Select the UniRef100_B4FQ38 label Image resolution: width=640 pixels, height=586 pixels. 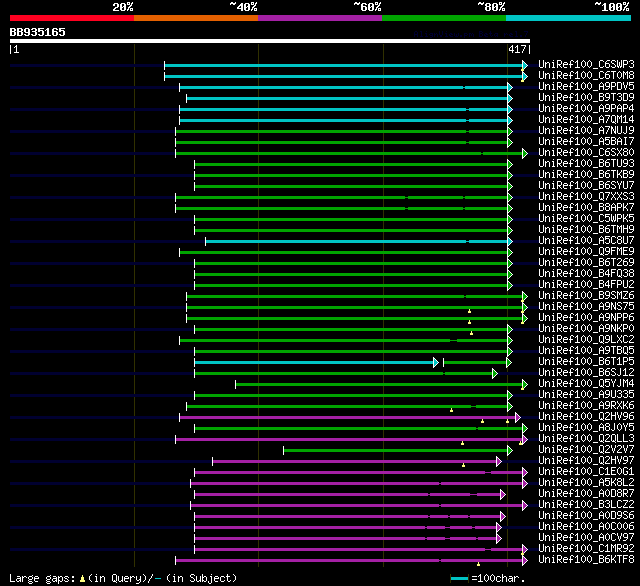coord(586,274)
